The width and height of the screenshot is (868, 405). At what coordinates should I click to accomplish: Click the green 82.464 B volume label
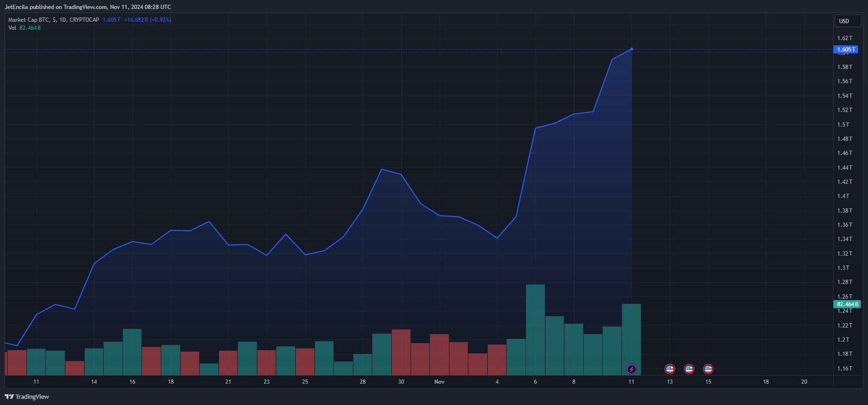(x=847, y=304)
